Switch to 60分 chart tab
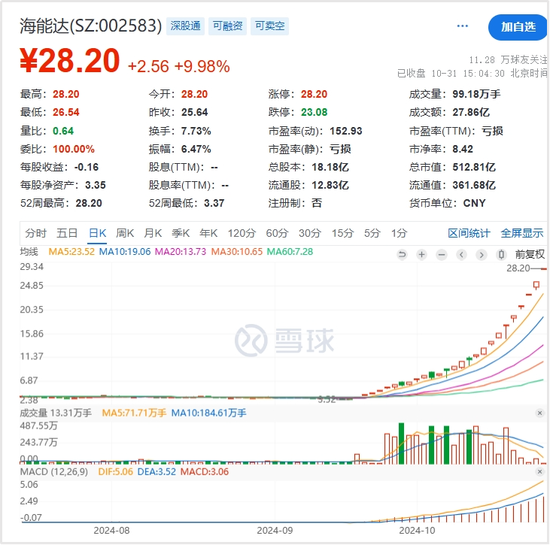The image size is (550, 545). pos(277,233)
